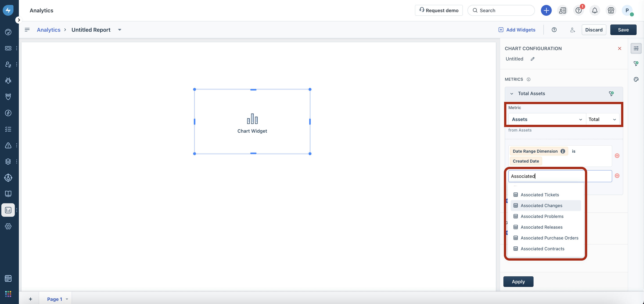This screenshot has height=304, width=644.
Task: Click the blue plus quick-create button
Action: (x=546, y=10)
